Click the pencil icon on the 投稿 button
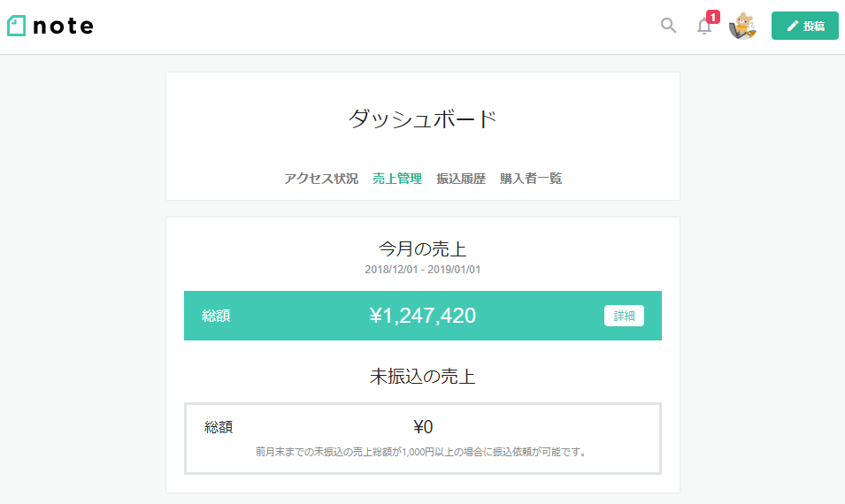Image resolution: width=845 pixels, height=504 pixels. pyautogui.click(x=793, y=27)
